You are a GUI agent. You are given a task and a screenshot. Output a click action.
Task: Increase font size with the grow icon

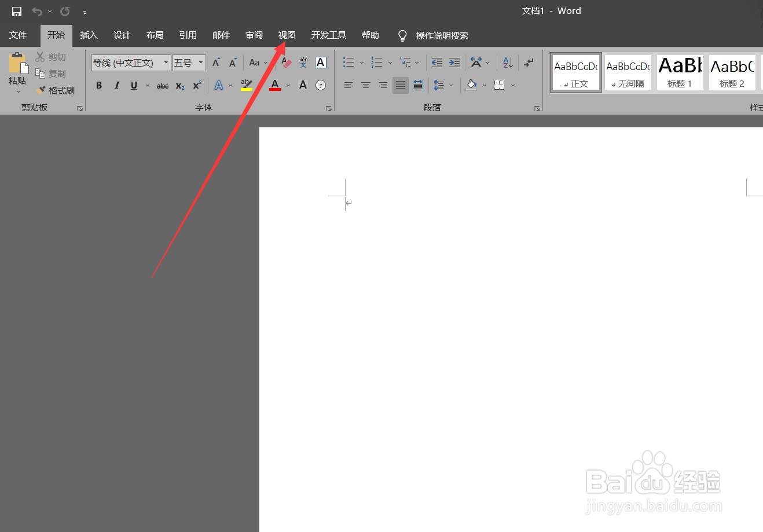coord(216,63)
